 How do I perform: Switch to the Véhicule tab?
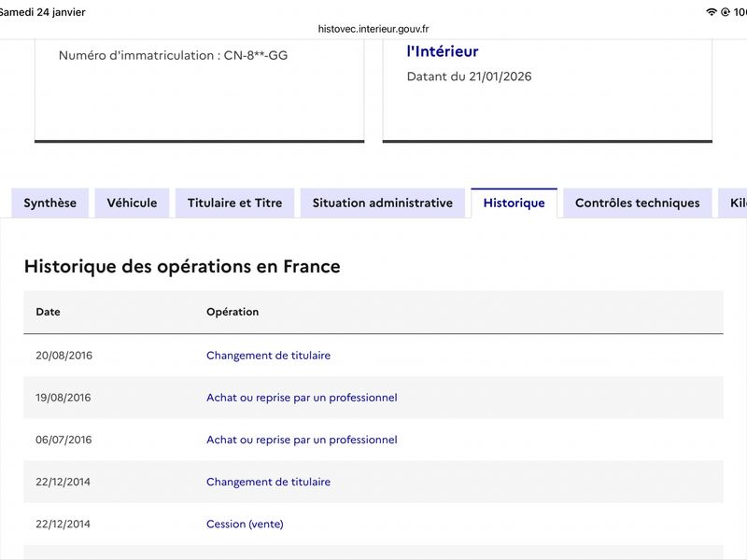click(132, 203)
